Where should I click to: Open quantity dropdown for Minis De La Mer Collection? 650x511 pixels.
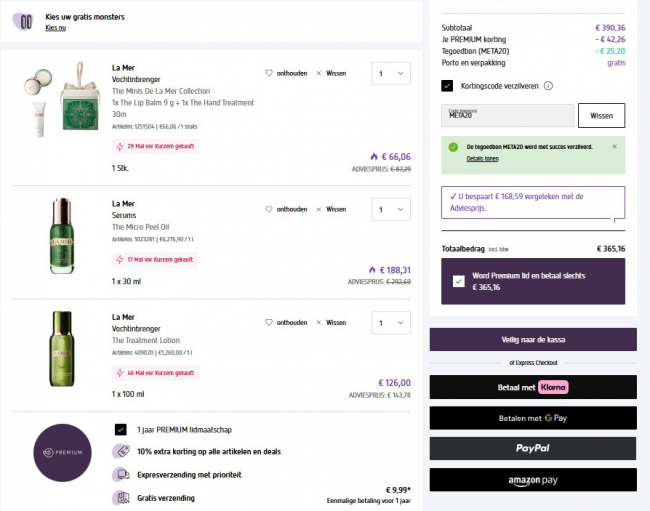click(x=390, y=73)
